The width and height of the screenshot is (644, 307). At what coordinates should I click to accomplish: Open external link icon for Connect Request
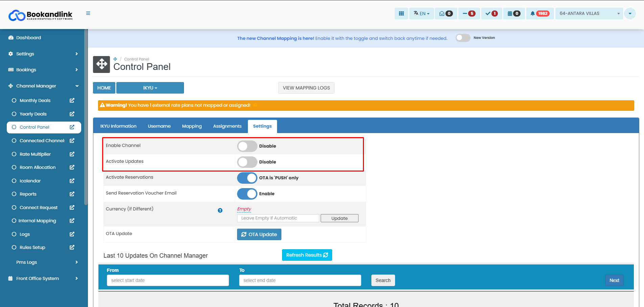click(72, 207)
